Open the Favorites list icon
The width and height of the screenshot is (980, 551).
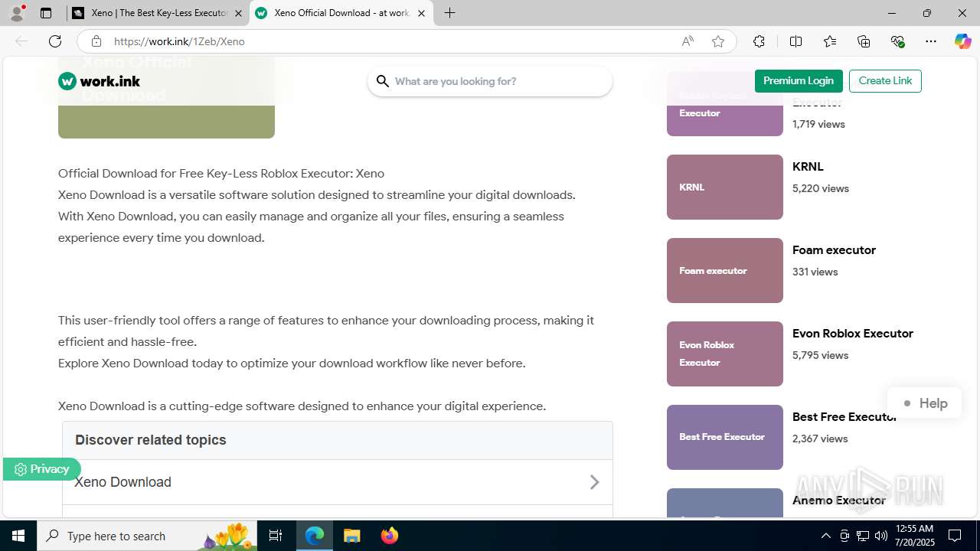(830, 41)
